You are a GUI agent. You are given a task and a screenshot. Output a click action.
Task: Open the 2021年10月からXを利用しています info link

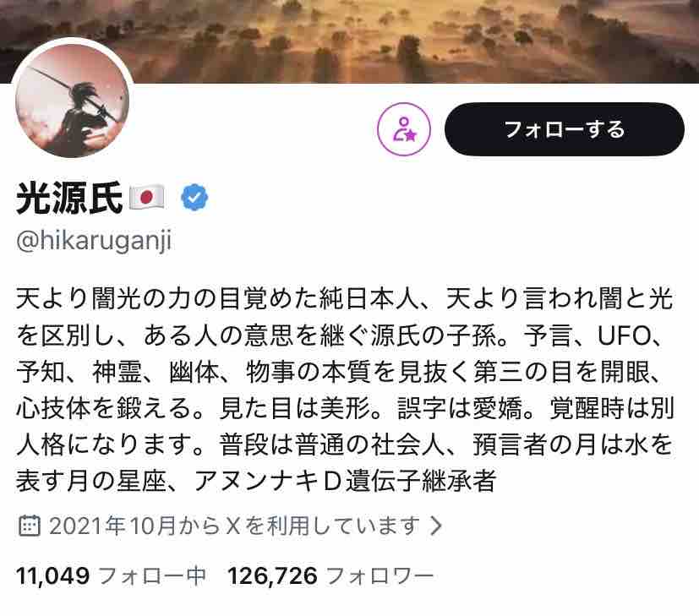click(x=234, y=526)
